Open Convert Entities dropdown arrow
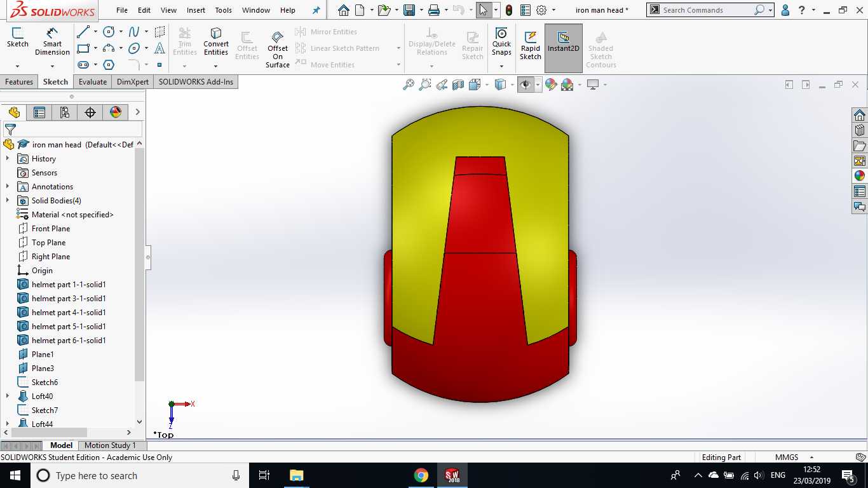The height and width of the screenshot is (488, 868). 216,65
